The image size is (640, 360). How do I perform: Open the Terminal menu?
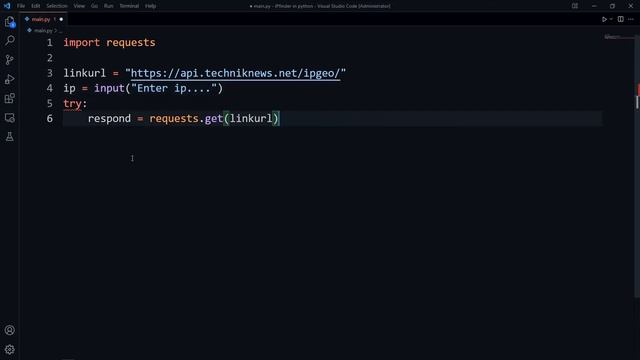pyautogui.click(x=129, y=6)
